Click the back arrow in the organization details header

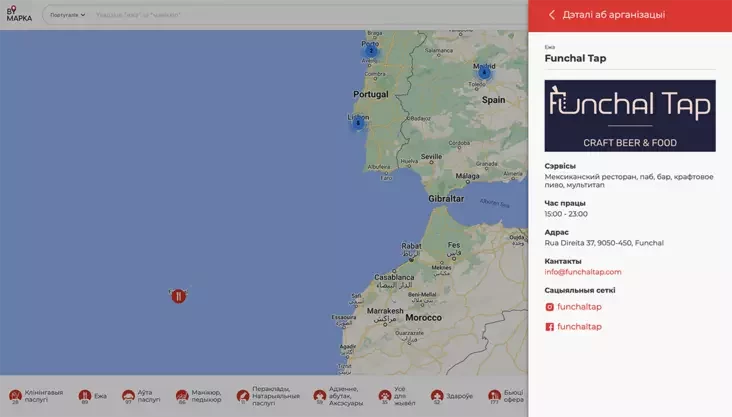pos(551,15)
